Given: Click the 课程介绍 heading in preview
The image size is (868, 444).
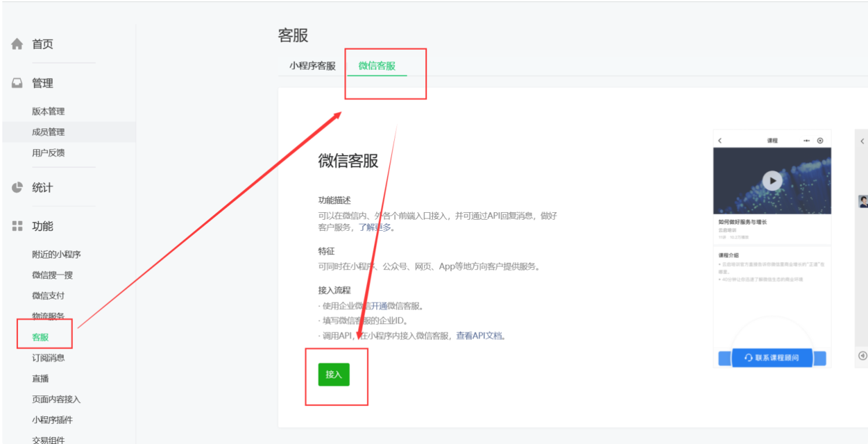Looking at the screenshot, I should click(x=729, y=255).
